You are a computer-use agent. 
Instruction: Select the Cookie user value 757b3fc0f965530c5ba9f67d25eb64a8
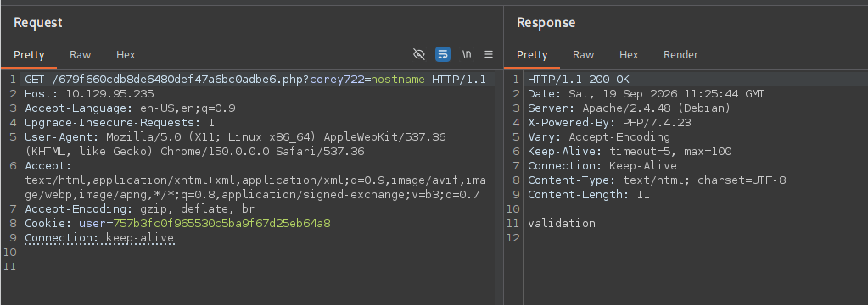[221, 223]
